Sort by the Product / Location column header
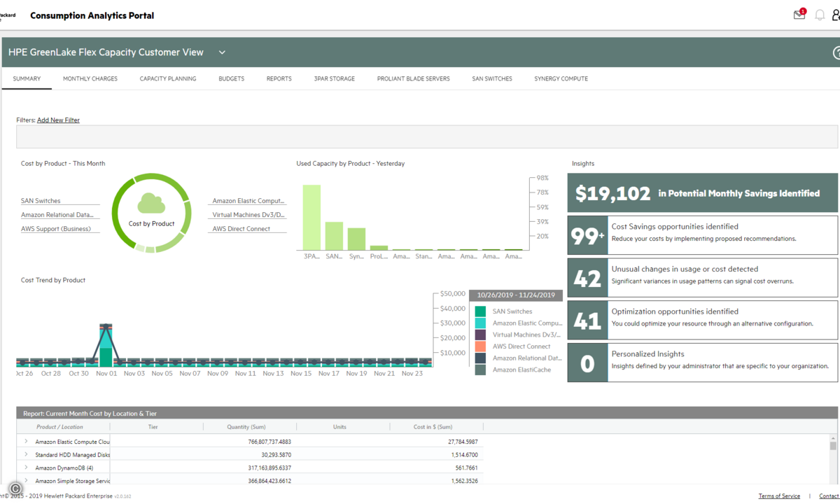The height and width of the screenshot is (504, 840). (59, 426)
